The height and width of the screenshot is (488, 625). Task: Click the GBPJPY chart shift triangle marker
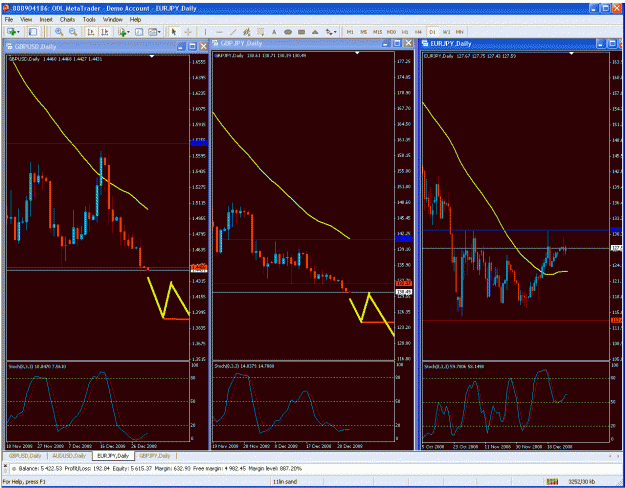pos(357,53)
